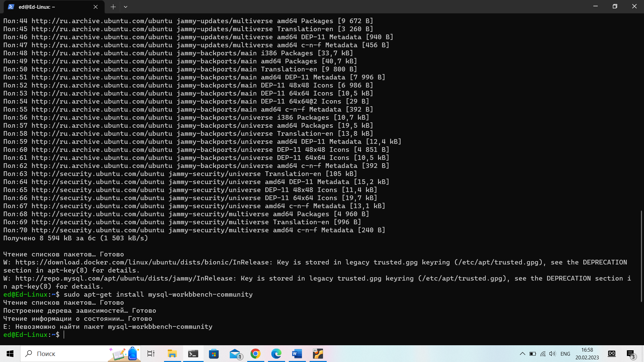This screenshot has height=362, width=644.
Task: Open the Mail app with unread badge
Action: (235, 354)
